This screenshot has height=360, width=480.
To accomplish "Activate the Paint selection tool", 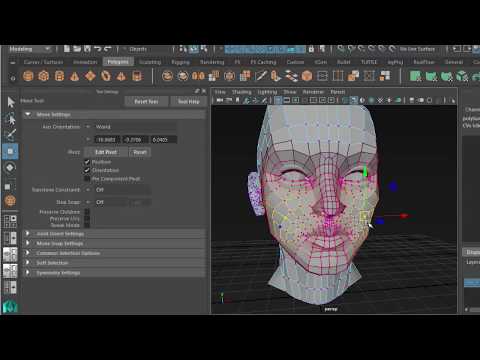I will [10, 135].
